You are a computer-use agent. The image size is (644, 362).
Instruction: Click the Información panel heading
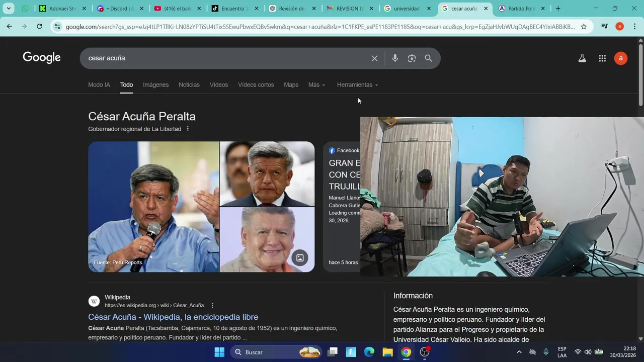pos(413,296)
